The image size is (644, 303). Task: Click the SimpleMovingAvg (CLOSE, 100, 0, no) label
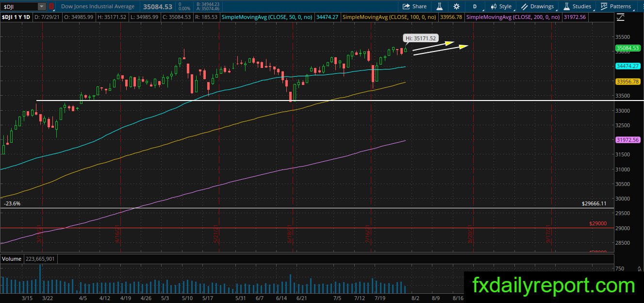(x=389, y=17)
